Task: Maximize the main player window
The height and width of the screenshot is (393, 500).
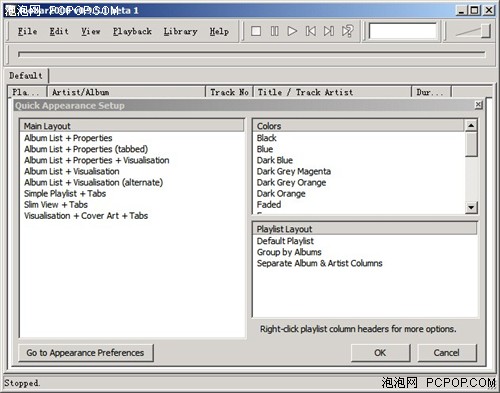Action: point(474,10)
